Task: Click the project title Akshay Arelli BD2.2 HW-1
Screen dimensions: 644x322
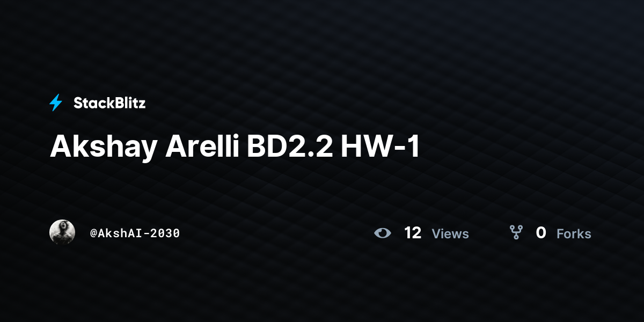Action: 235,147
